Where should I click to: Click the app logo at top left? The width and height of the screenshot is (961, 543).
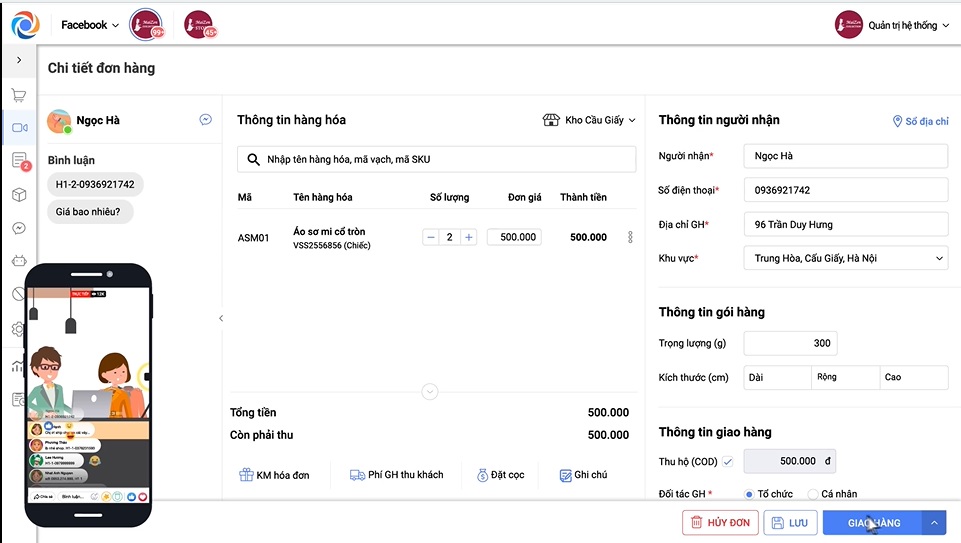25,25
